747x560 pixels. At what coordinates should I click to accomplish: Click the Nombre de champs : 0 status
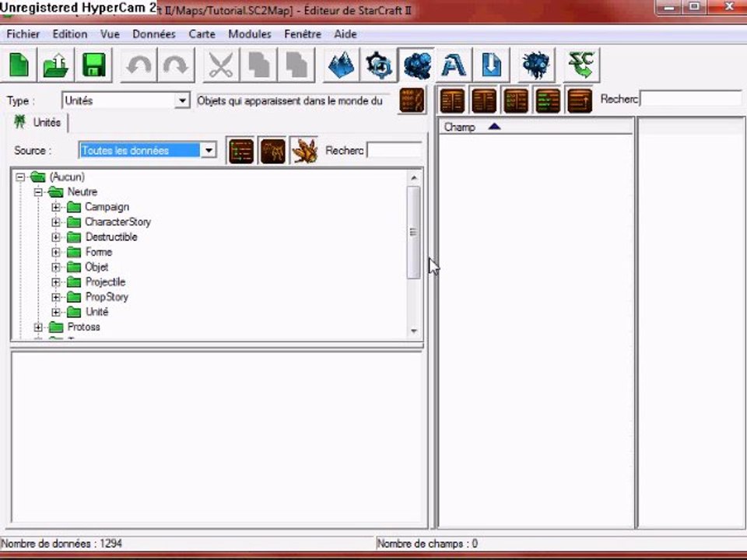pyautogui.click(x=427, y=544)
